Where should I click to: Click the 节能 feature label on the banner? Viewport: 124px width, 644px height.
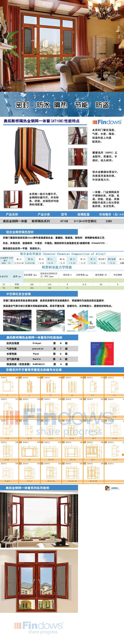(x=81, y=105)
